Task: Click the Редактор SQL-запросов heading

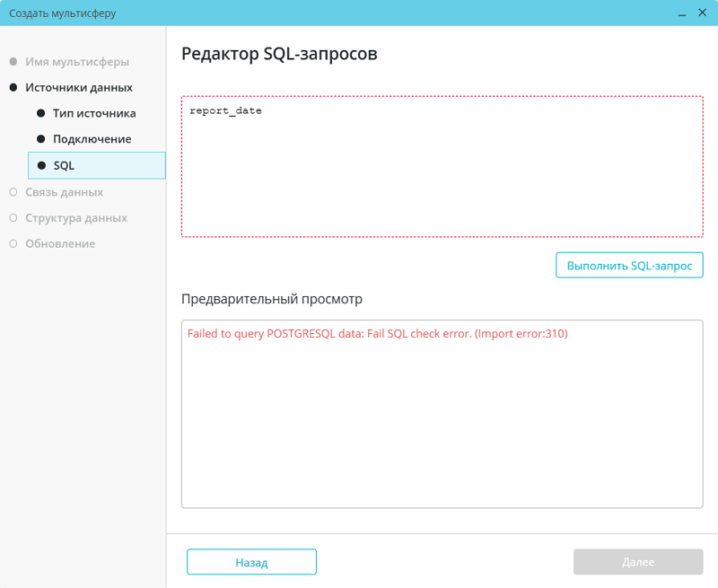Action: click(279, 54)
